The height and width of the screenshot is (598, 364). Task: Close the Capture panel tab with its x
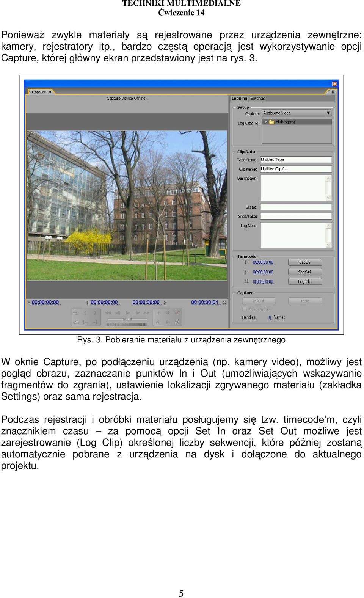pos(50,92)
